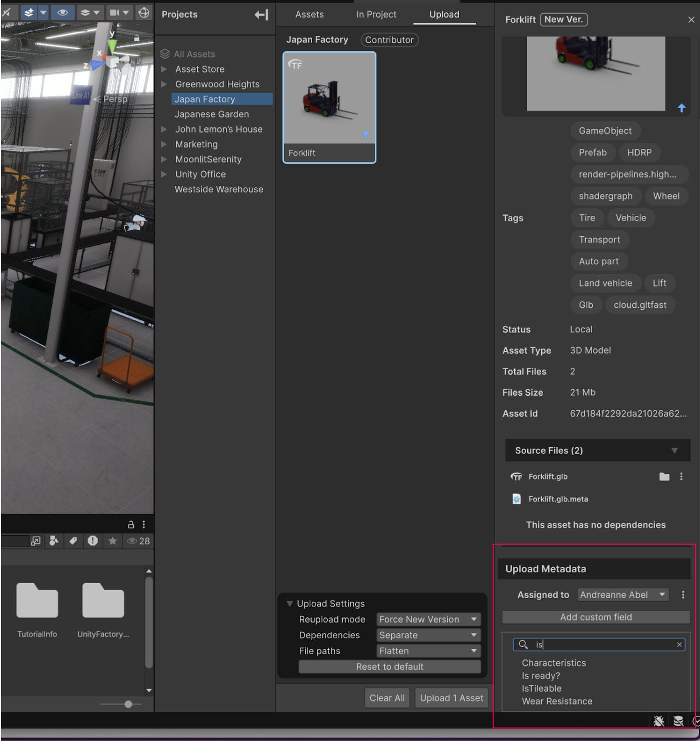The image size is (700, 741).
Task: Click the GameObject tag
Action: 605,131
